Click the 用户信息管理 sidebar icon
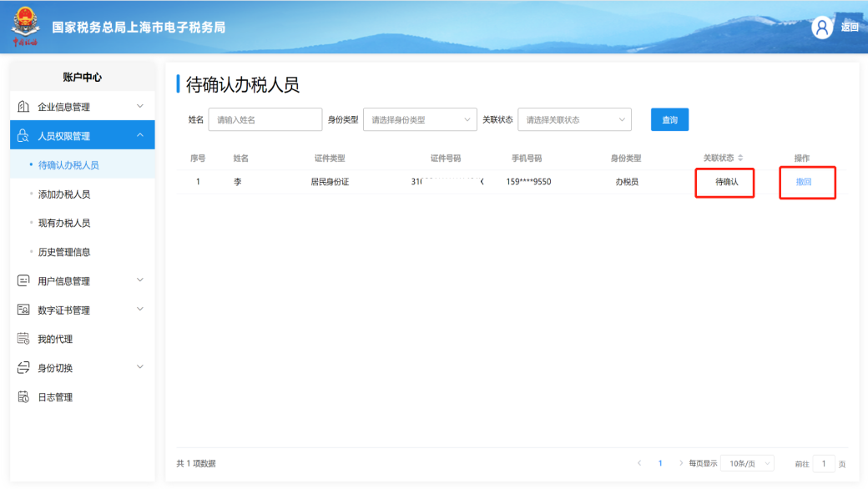The image size is (868, 489). point(23,280)
